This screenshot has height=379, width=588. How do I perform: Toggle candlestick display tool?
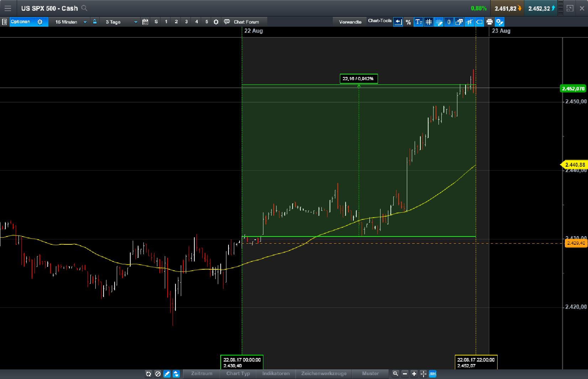449,22
